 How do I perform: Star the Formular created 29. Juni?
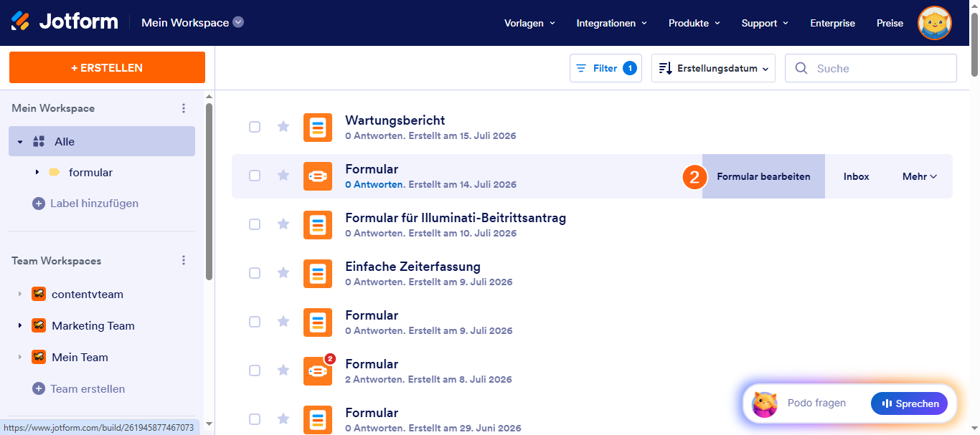(x=283, y=419)
